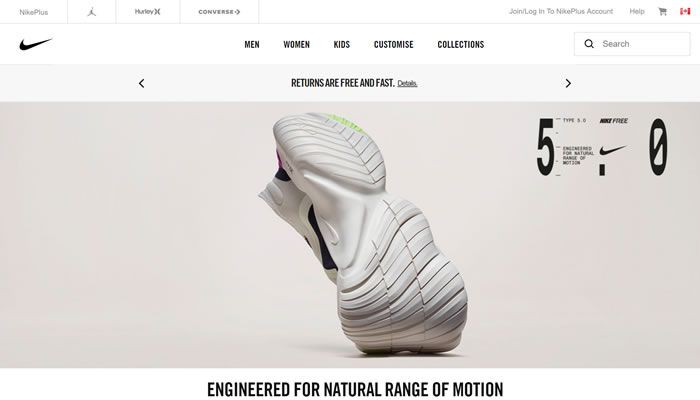Open the Women menu
The height and width of the screenshot is (400, 700).
(296, 45)
